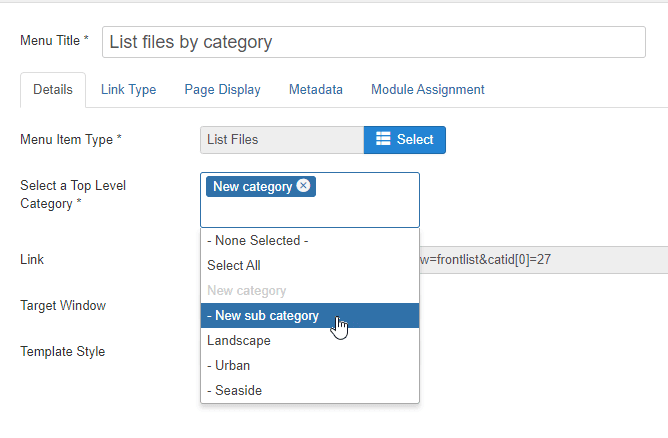This screenshot has height=438, width=668.
Task: Select the New sub category option
Action: (x=262, y=316)
